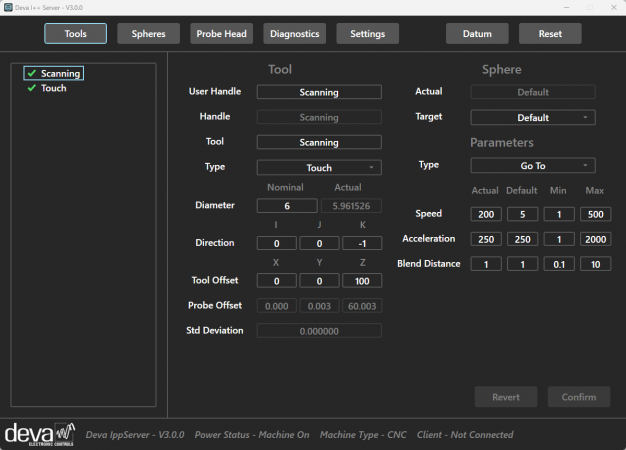The image size is (626, 450).
Task: Open the tool Type dropdown showing Touch
Action: click(319, 168)
